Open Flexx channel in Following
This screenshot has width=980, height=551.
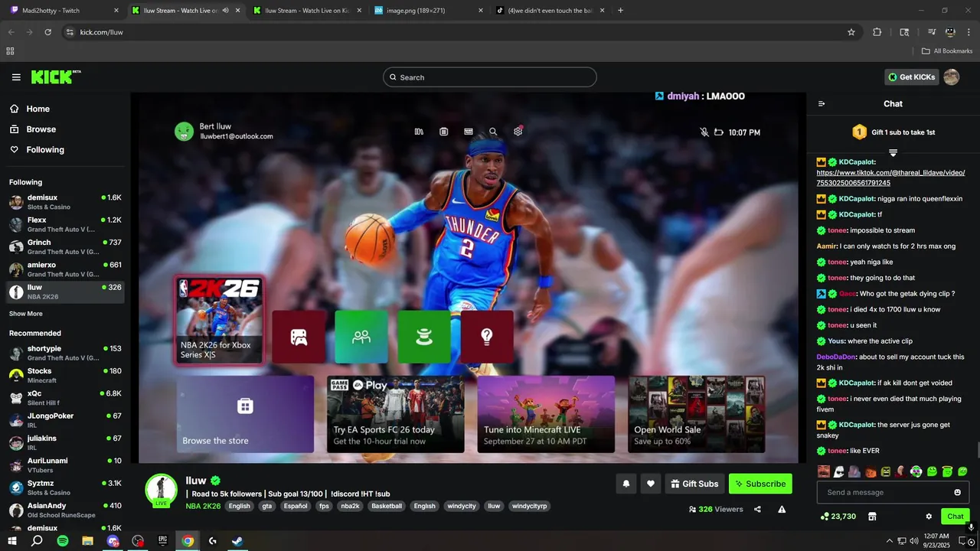65,224
